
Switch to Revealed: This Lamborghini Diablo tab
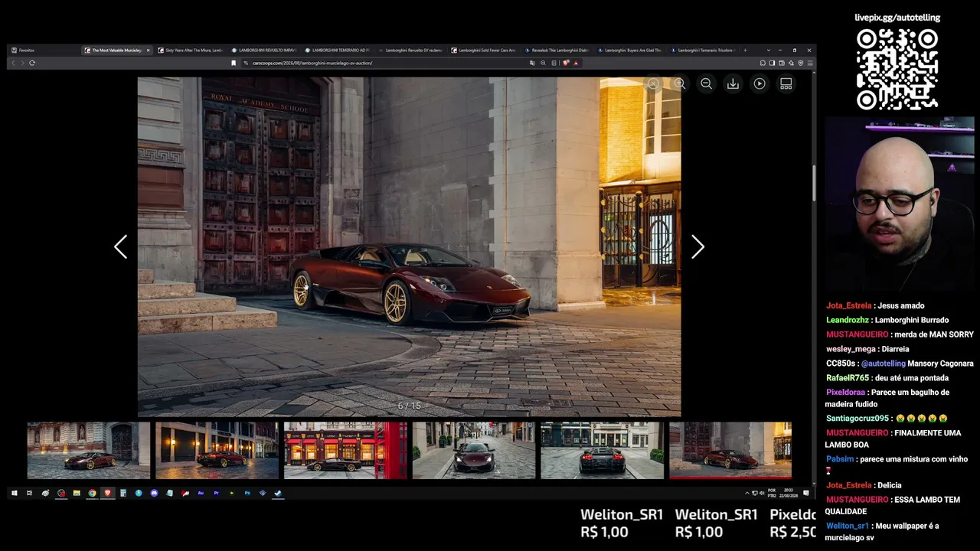(x=558, y=51)
